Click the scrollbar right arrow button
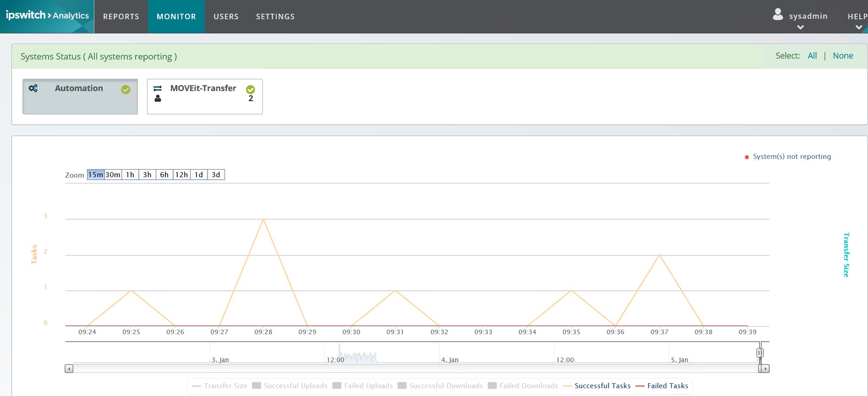The height and width of the screenshot is (396, 868). point(765,369)
